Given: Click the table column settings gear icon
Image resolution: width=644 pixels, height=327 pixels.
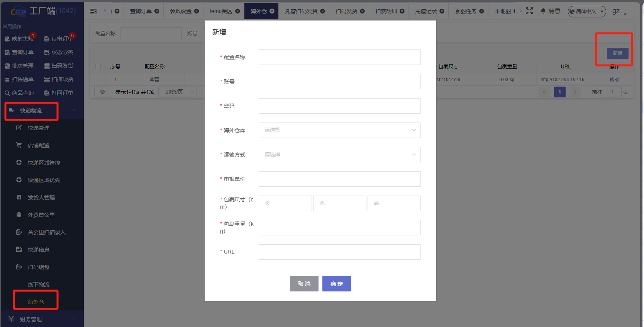Looking at the screenshot, I should pyautogui.click(x=102, y=92).
